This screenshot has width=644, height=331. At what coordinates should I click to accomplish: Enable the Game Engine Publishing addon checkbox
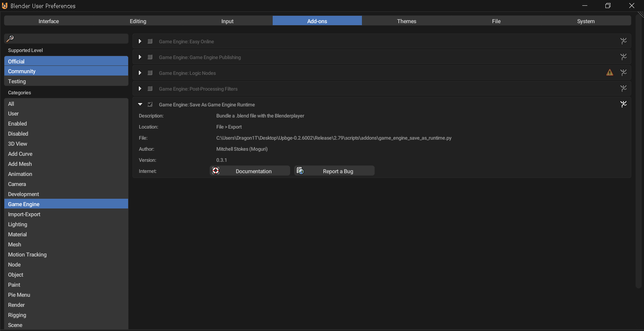[x=150, y=57]
